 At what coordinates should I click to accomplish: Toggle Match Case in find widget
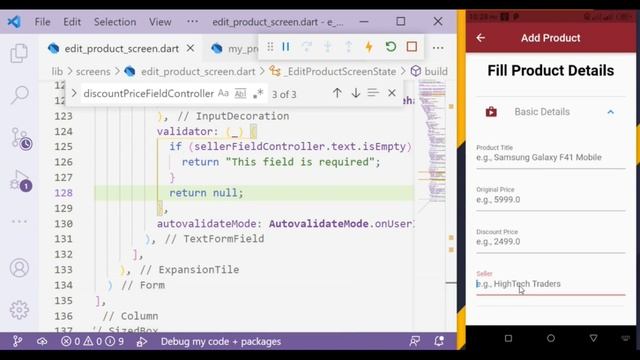point(223,93)
